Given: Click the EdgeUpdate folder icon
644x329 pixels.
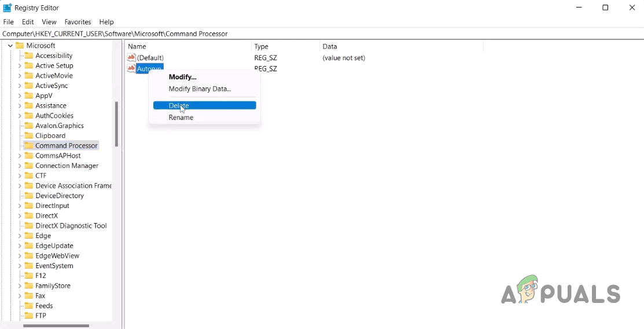Looking at the screenshot, I should [x=28, y=246].
